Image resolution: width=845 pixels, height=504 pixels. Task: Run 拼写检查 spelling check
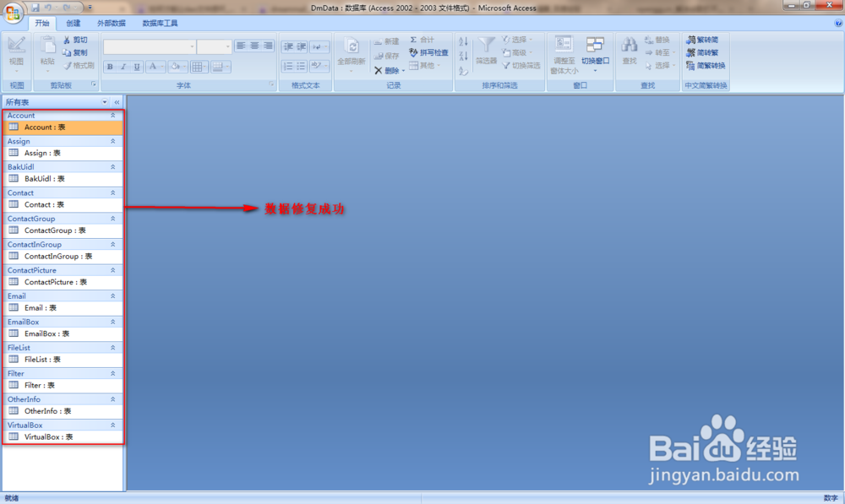(428, 53)
